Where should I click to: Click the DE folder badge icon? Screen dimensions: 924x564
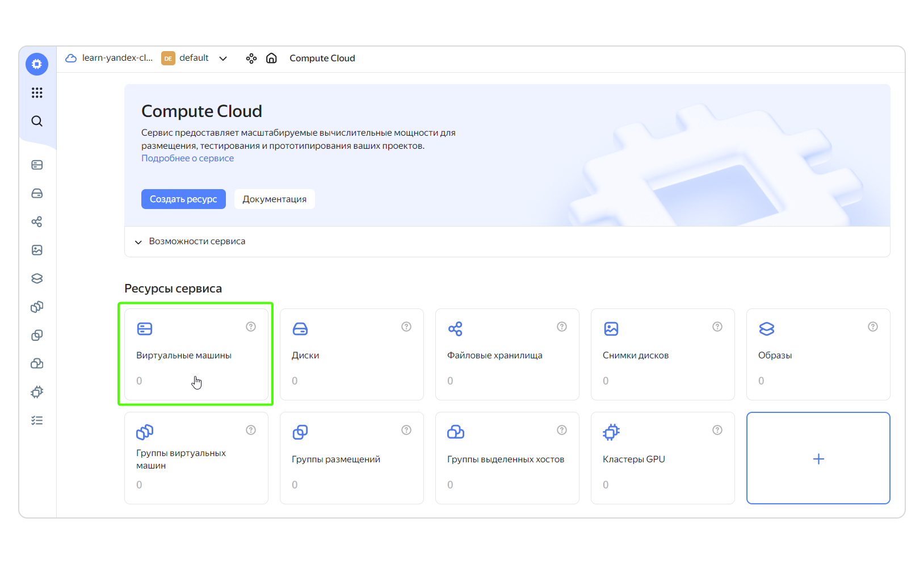pyautogui.click(x=168, y=58)
